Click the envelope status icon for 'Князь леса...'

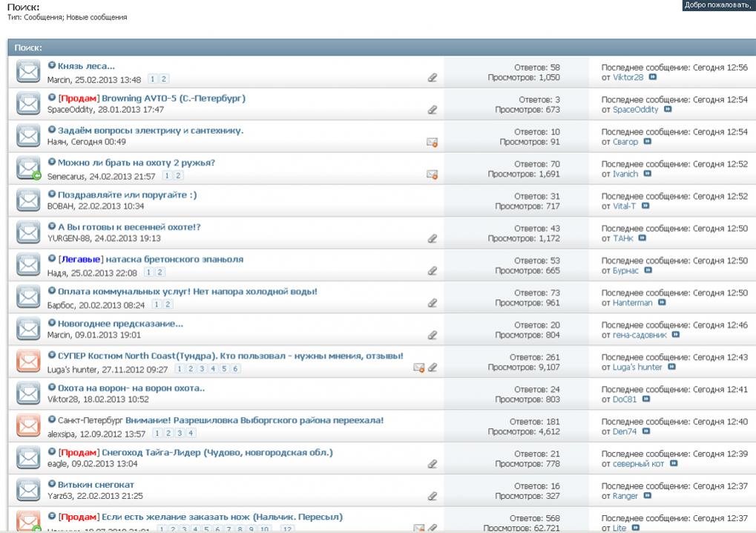28,71
